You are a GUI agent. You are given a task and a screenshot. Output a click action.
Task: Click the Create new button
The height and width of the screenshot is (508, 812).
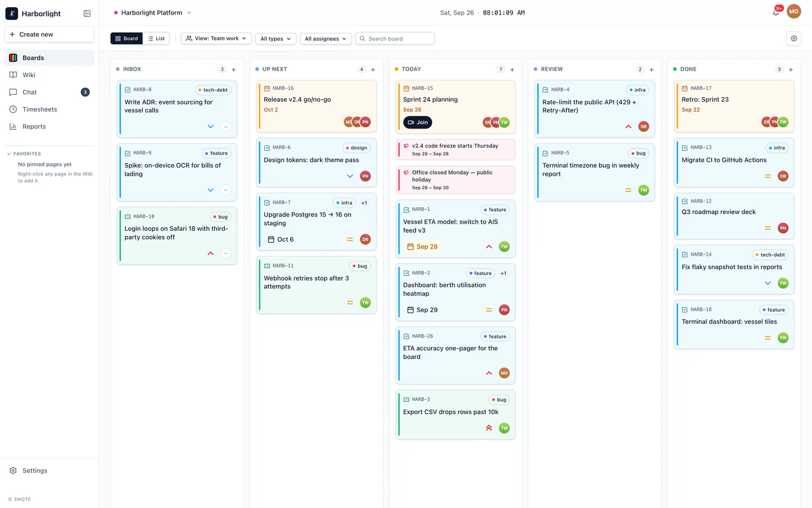(x=50, y=34)
